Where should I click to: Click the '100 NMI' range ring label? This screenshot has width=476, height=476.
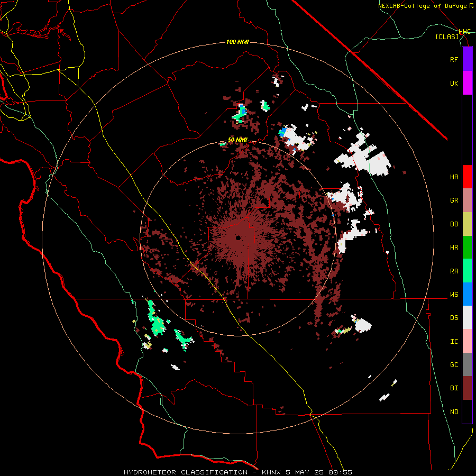click(x=237, y=42)
